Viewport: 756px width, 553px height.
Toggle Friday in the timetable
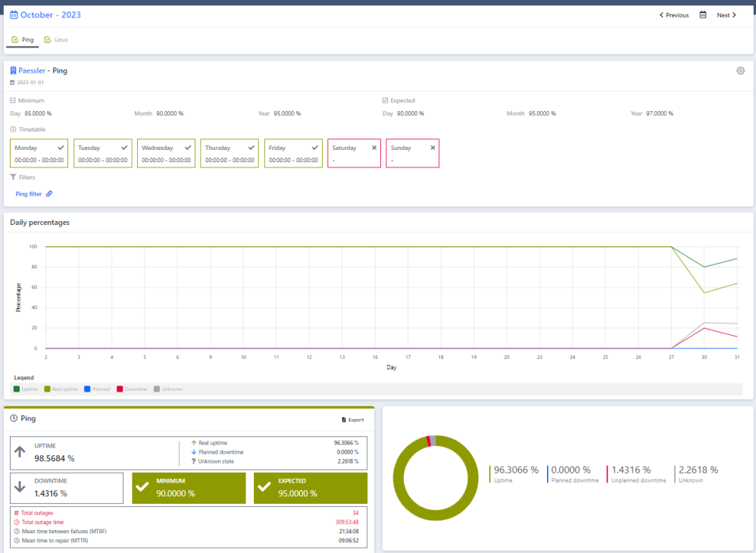pyautogui.click(x=293, y=153)
